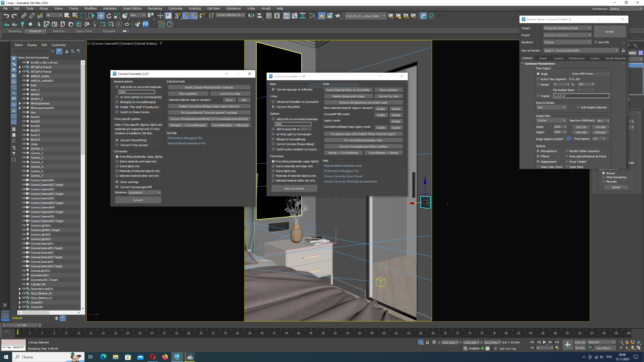Click the RB plugin icon
Viewport: 644px width, 362px height.
[x=146, y=24]
